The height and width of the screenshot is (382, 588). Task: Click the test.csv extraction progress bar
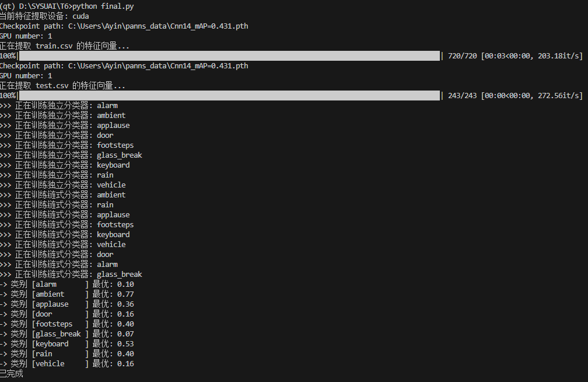229,95
